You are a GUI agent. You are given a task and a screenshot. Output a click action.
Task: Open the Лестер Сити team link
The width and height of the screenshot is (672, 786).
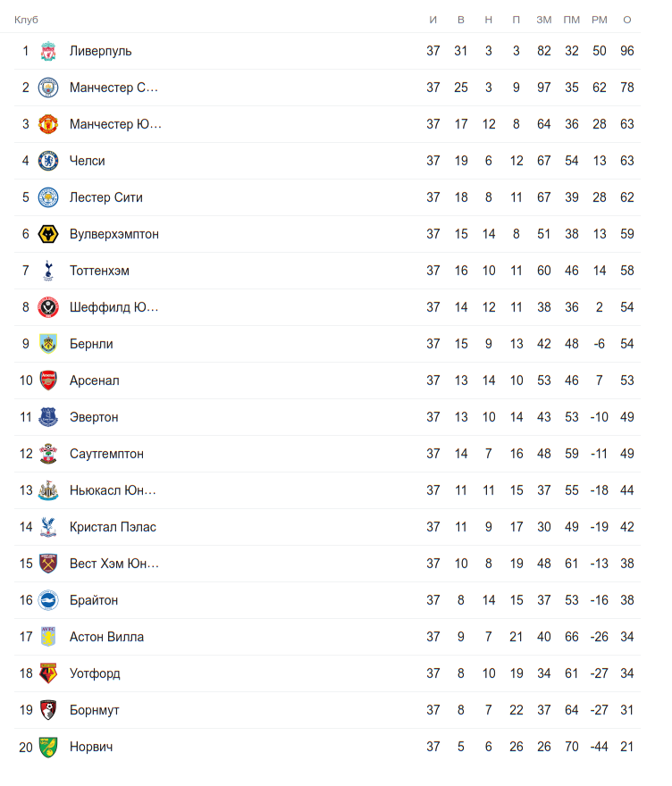point(105,197)
